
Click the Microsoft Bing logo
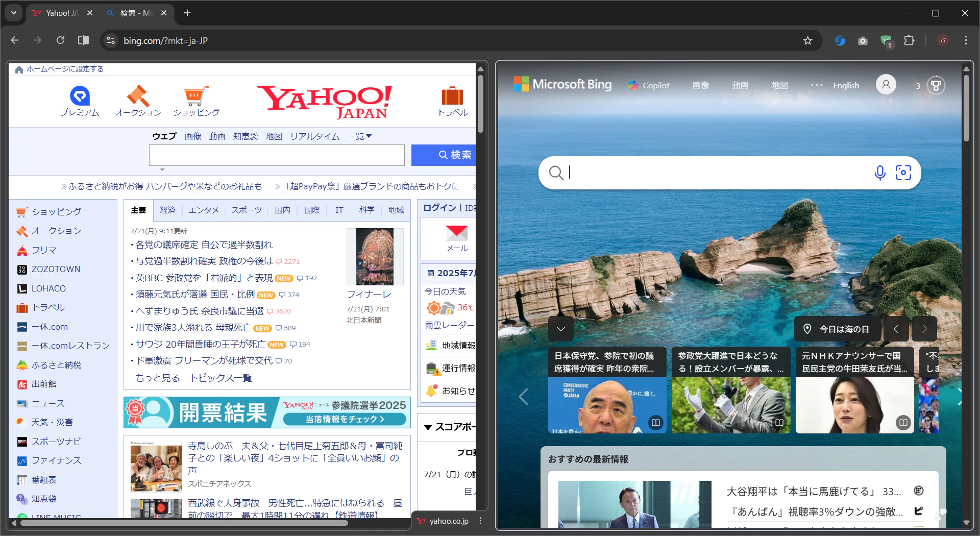point(562,84)
